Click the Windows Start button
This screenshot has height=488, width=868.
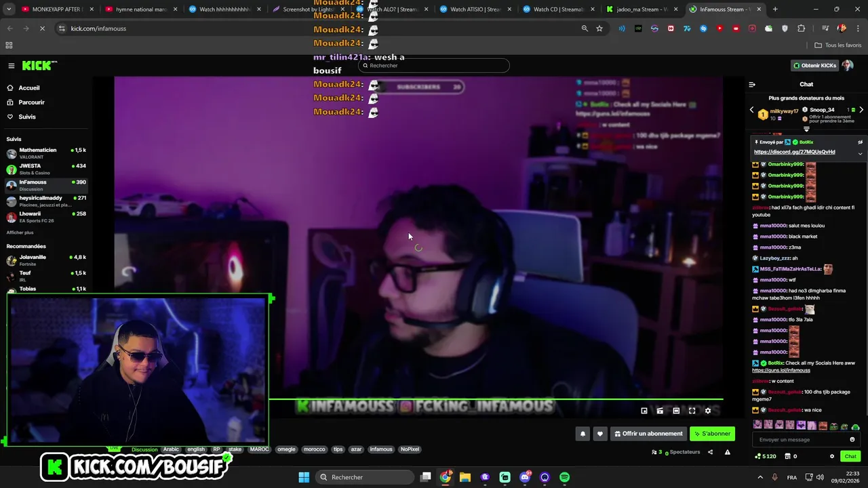click(304, 477)
